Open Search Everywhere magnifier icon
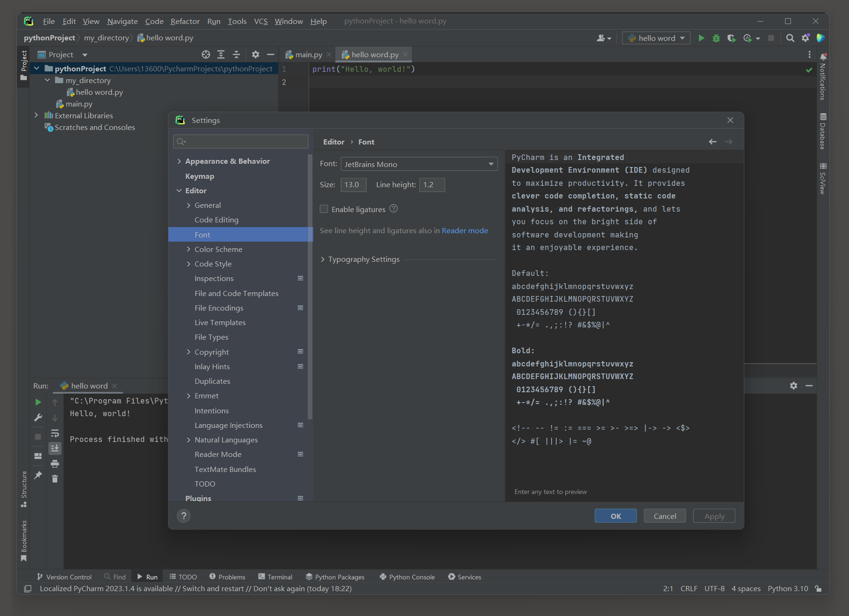This screenshot has height=616, width=849. point(790,38)
